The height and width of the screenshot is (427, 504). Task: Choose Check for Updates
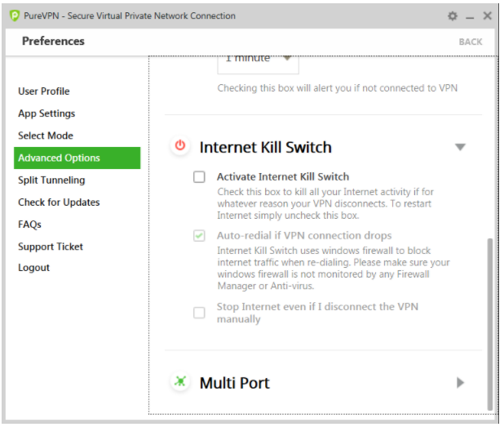(x=59, y=202)
